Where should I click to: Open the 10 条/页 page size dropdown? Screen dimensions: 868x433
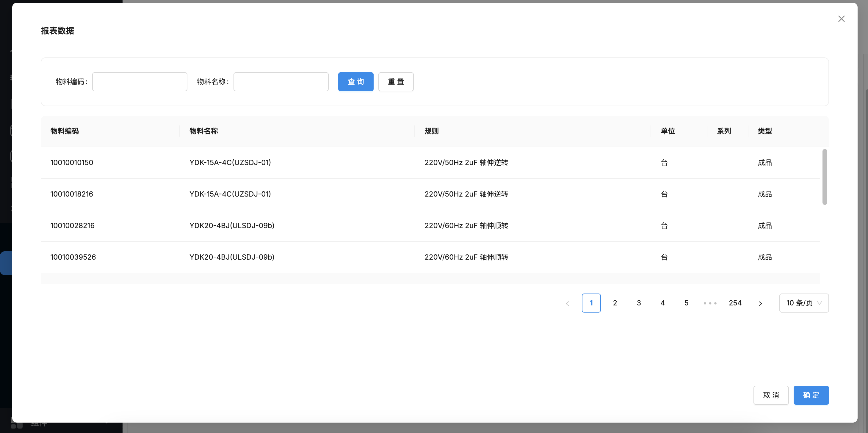tap(804, 303)
